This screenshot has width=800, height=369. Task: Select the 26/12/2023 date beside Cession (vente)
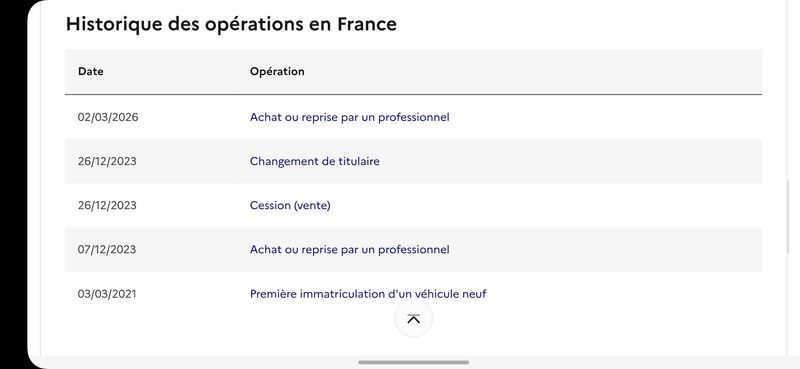[107, 205]
